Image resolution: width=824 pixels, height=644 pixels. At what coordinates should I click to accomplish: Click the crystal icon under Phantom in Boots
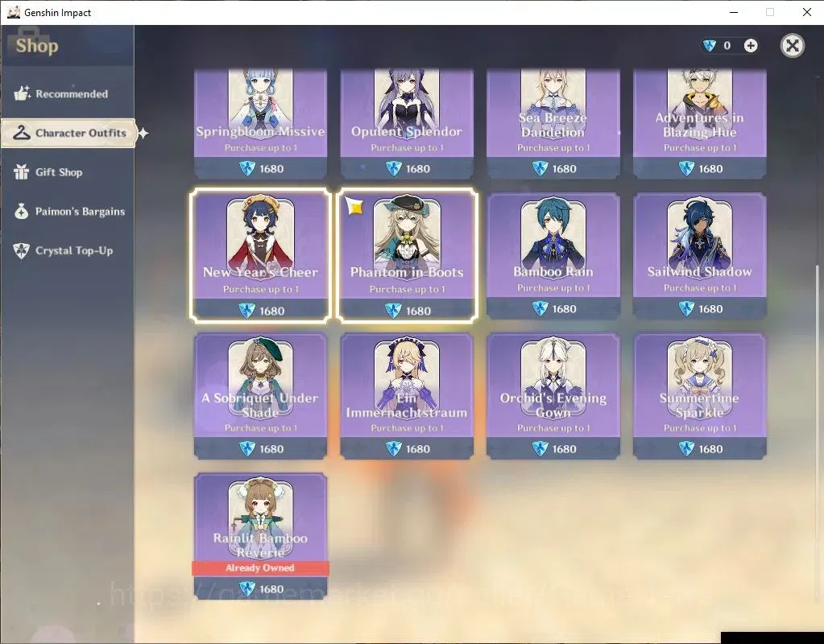coord(393,311)
